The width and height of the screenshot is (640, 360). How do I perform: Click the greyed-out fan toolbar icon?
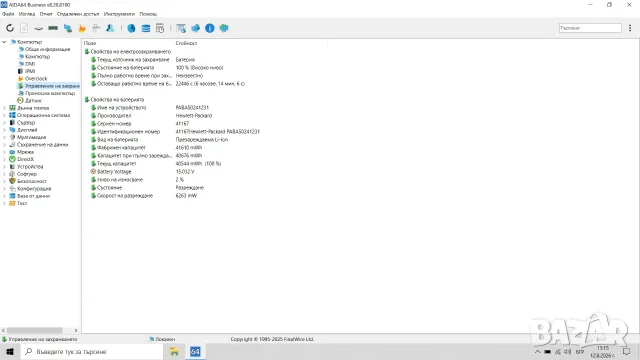point(96,28)
